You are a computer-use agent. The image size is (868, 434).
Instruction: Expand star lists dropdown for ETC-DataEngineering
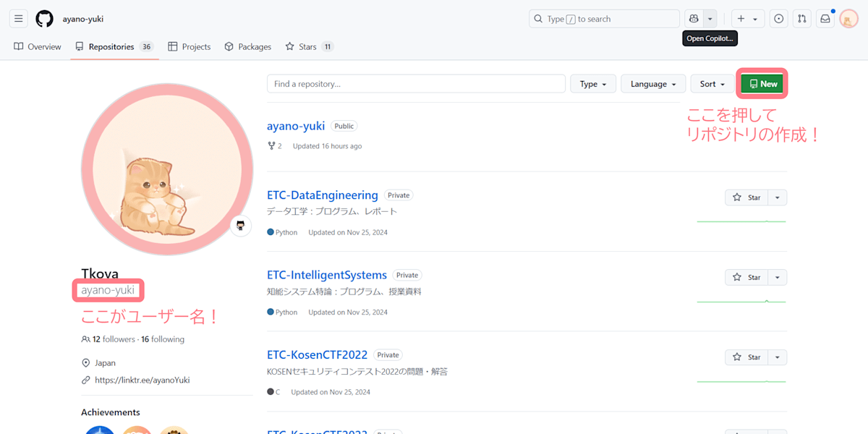(778, 197)
